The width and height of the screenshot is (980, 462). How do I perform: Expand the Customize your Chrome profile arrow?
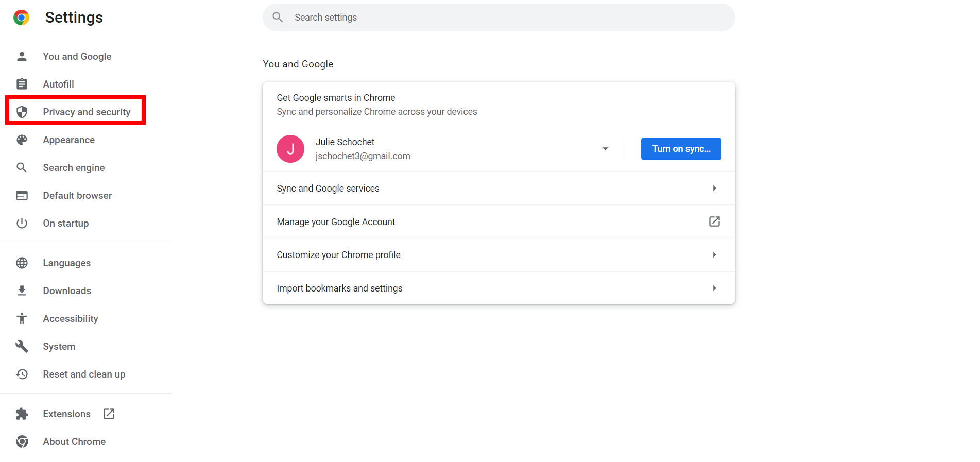point(714,255)
